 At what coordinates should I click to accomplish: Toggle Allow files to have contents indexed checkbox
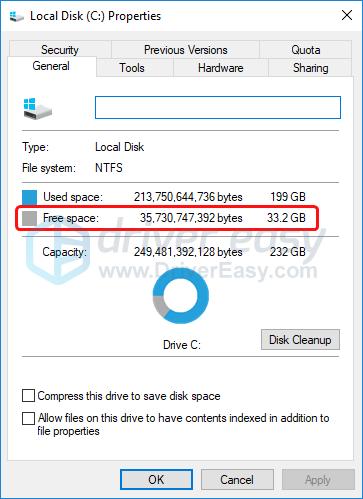coord(28,418)
